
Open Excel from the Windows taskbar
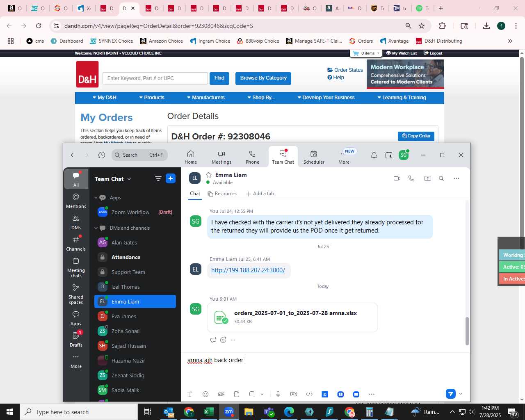tap(209, 412)
